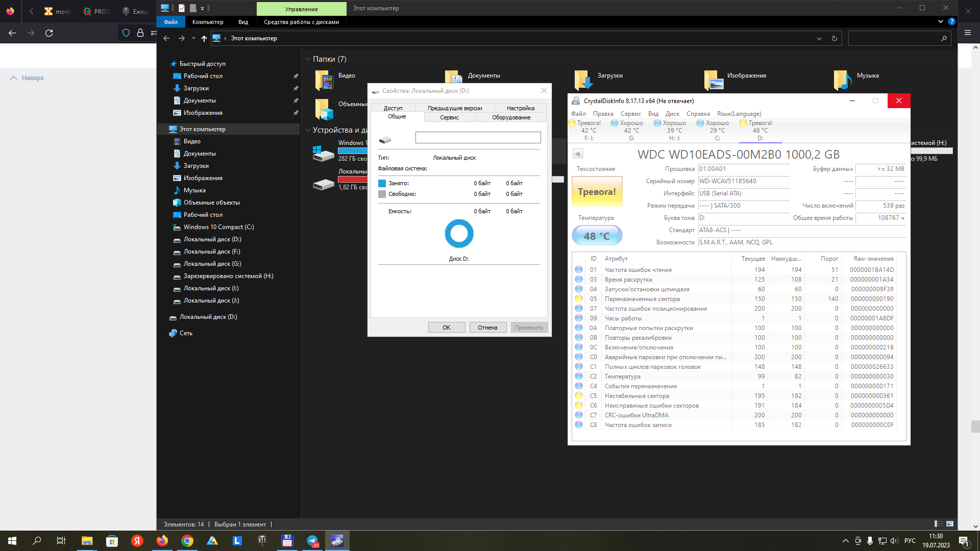Click the volume label field in properties dialog
The height and width of the screenshot is (551, 980).
pyautogui.click(x=478, y=138)
